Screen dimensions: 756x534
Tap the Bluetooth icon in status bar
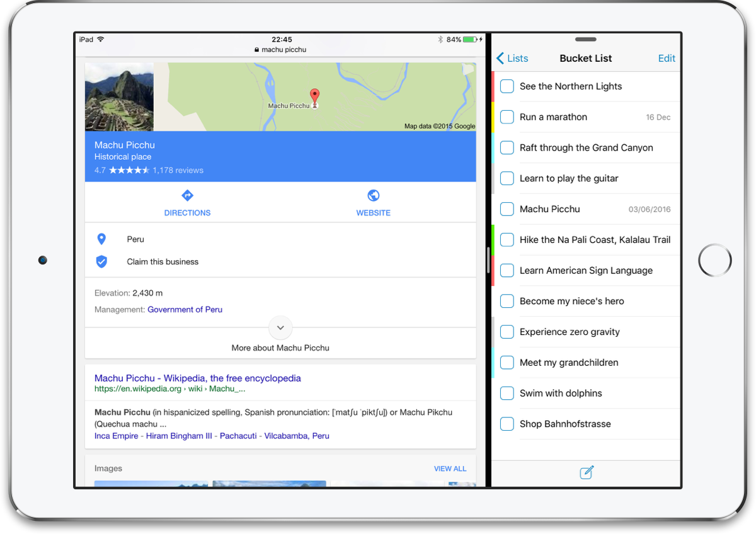tap(441, 40)
